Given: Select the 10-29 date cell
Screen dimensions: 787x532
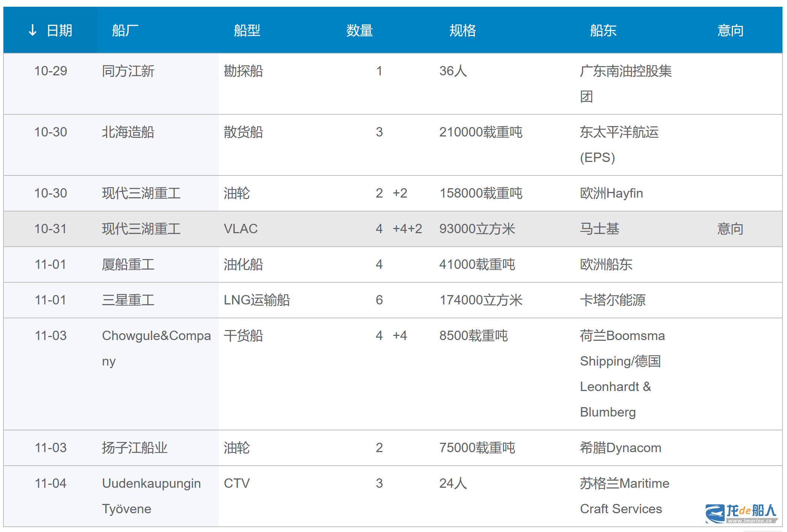Looking at the screenshot, I should [51, 71].
